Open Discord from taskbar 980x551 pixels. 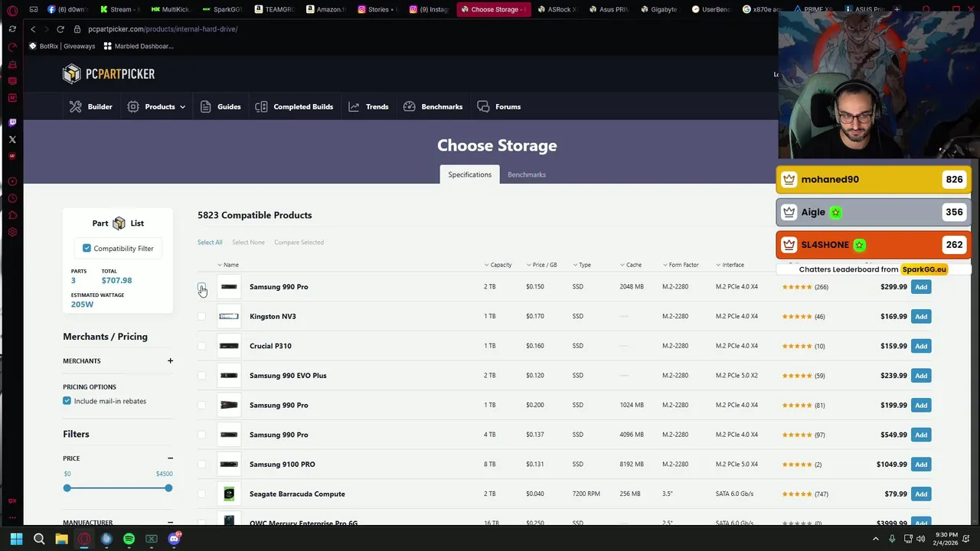[x=174, y=539]
